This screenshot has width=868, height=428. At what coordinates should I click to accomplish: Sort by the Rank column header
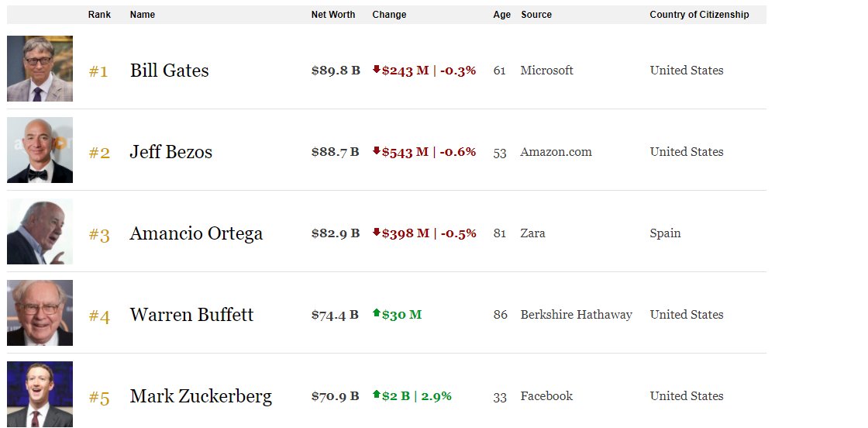click(99, 15)
